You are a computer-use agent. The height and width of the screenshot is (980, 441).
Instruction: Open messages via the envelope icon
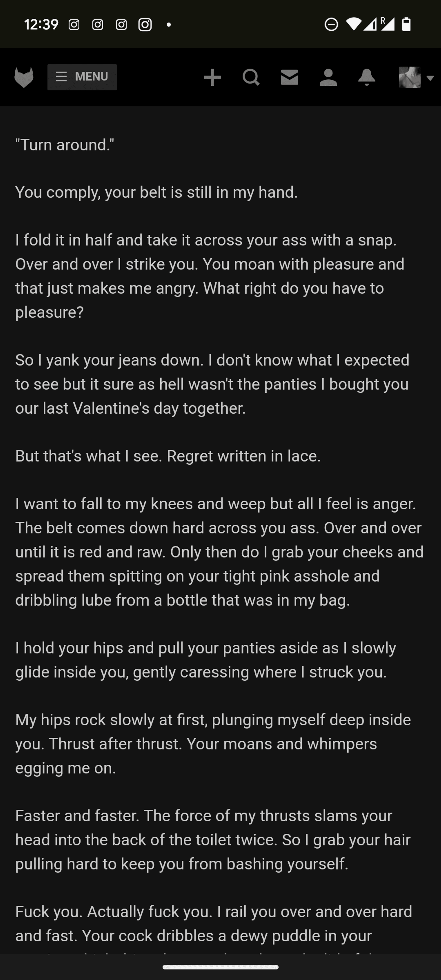coord(290,77)
